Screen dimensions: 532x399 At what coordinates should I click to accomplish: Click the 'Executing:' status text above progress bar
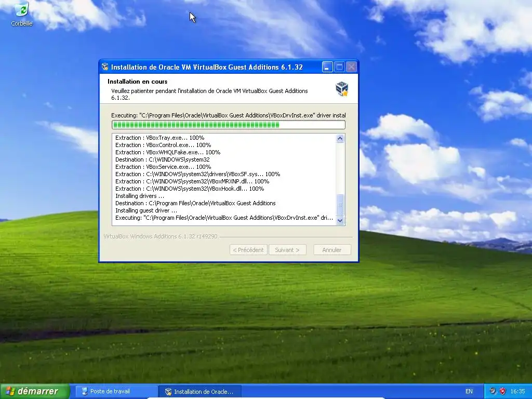(x=229, y=115)
